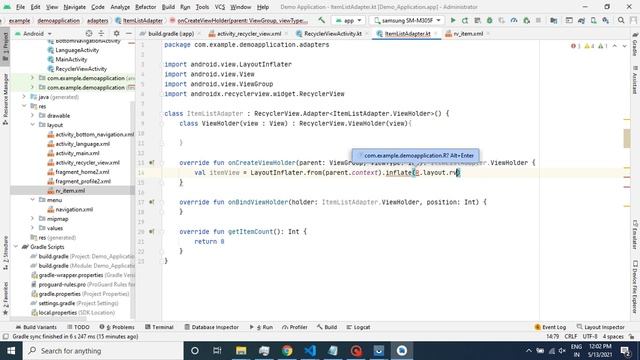Click the Windows Start button

click(x=11, y=351)
